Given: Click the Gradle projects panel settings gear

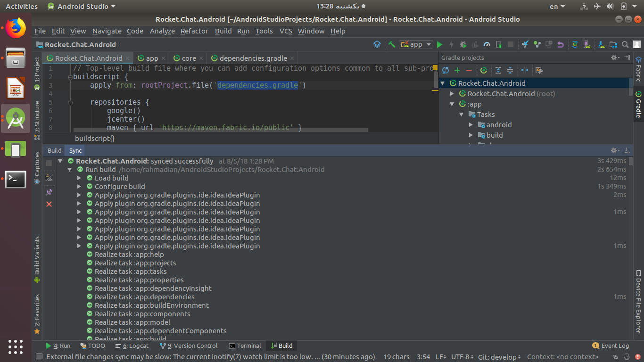Looking at the screenshot, I should (614, 58).
